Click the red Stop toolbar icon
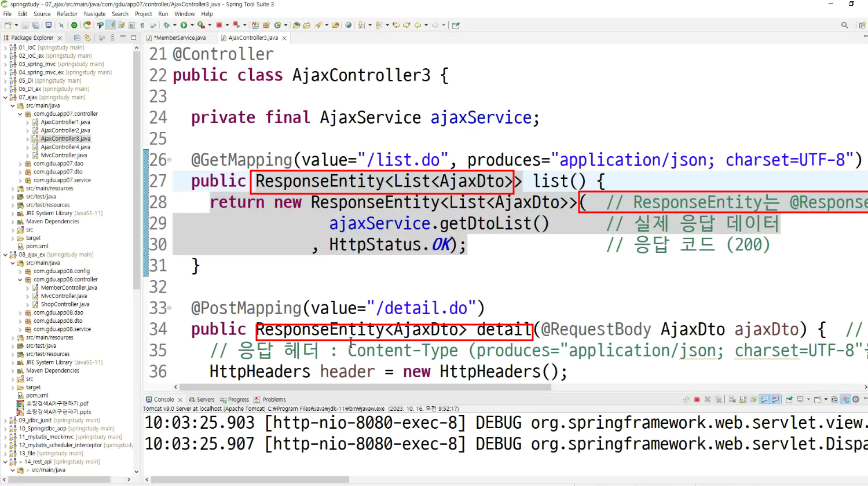 [219, 25]
